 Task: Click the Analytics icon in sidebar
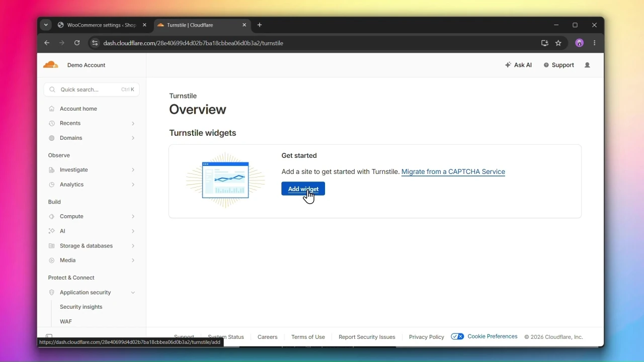tap(51, 185)
